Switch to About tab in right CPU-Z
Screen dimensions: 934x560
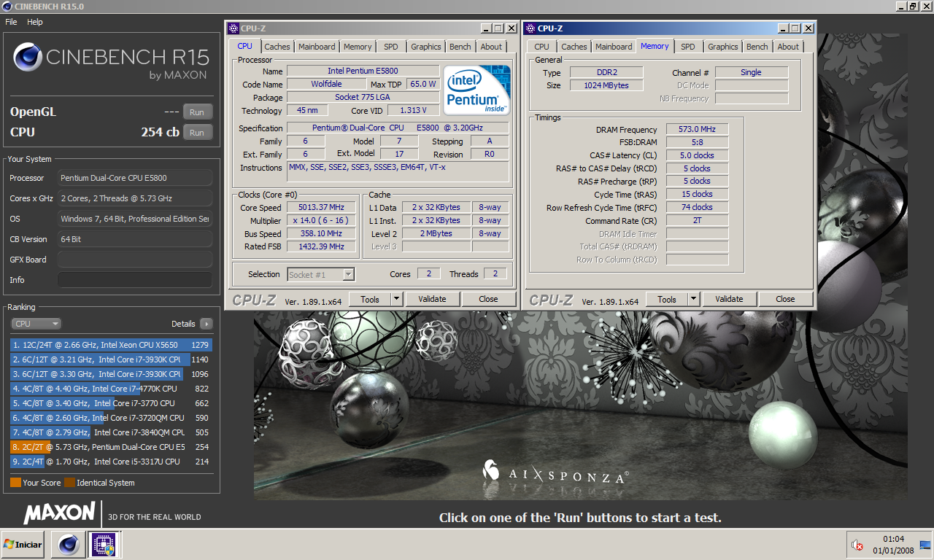[x=788, y=47]
